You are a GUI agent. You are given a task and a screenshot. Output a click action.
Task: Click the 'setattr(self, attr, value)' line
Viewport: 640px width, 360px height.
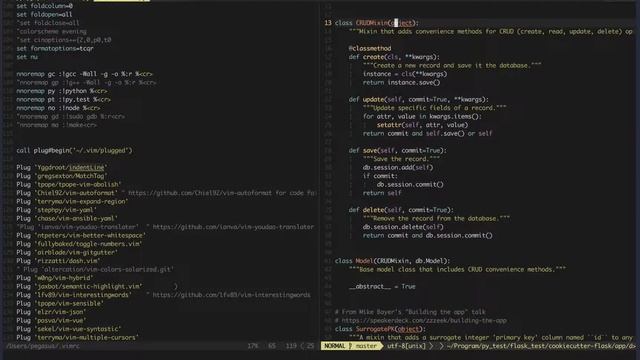tap(422, 125)
